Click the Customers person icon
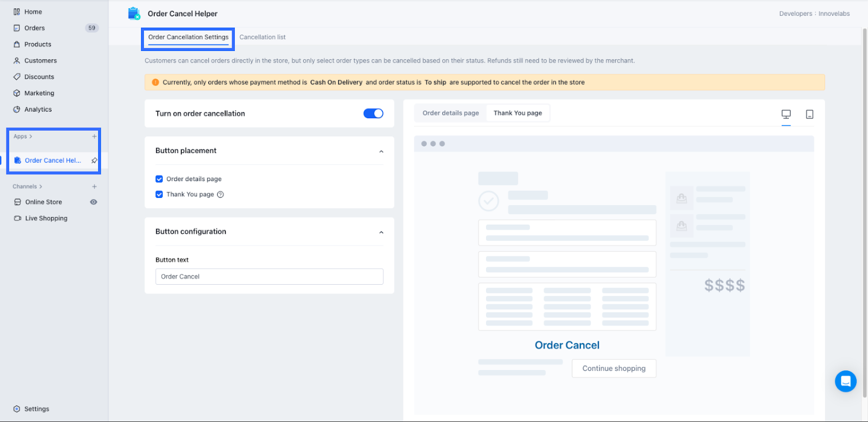 (17, 61)
